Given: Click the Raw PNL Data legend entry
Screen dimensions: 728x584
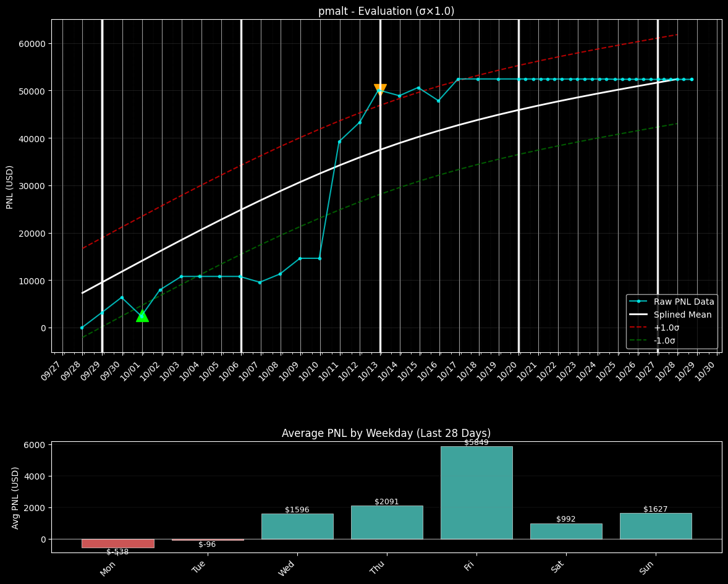Looking at the screenshot, I should pyautogui.click(x=684, y=302).
